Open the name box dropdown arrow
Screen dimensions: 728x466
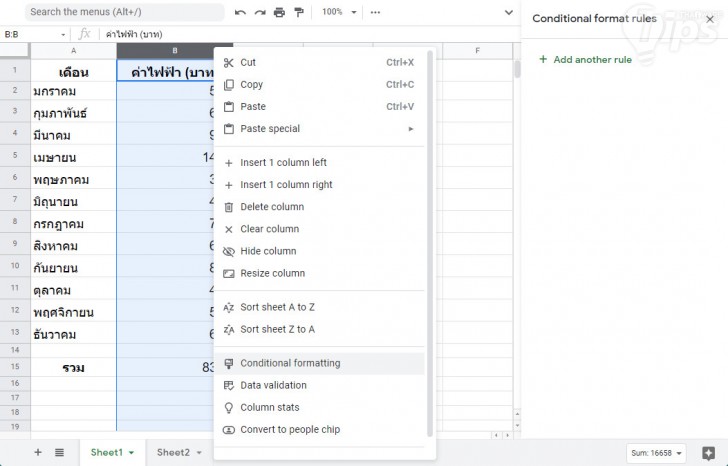[63, 35]
